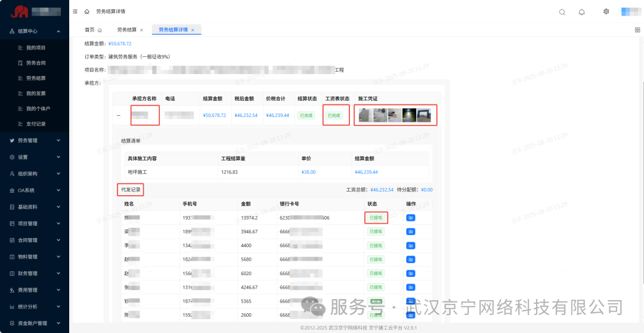Open 劳务结算 sidebar item
Image resolution: width=644 pixels, height=333 pixels.
[36, 78]
